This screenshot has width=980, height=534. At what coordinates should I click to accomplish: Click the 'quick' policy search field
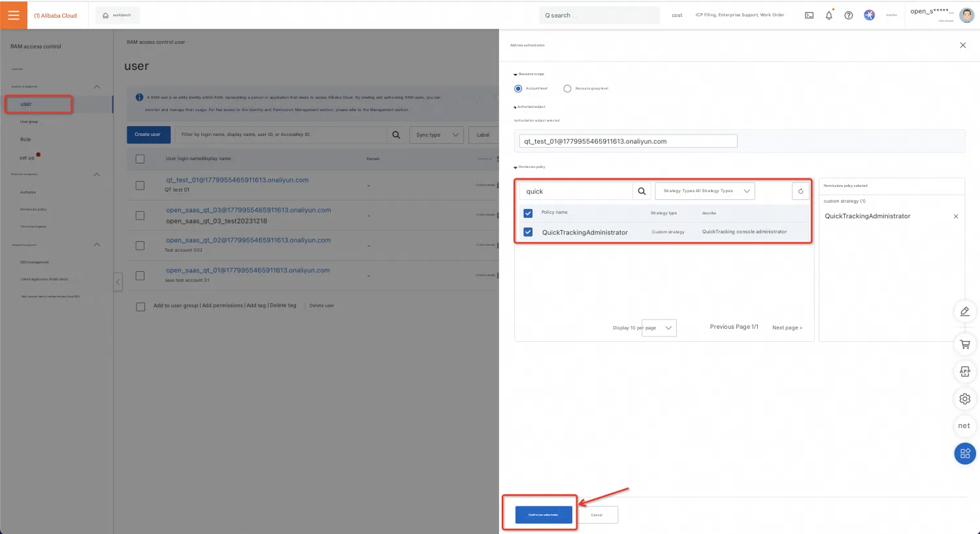pos(576,191)
